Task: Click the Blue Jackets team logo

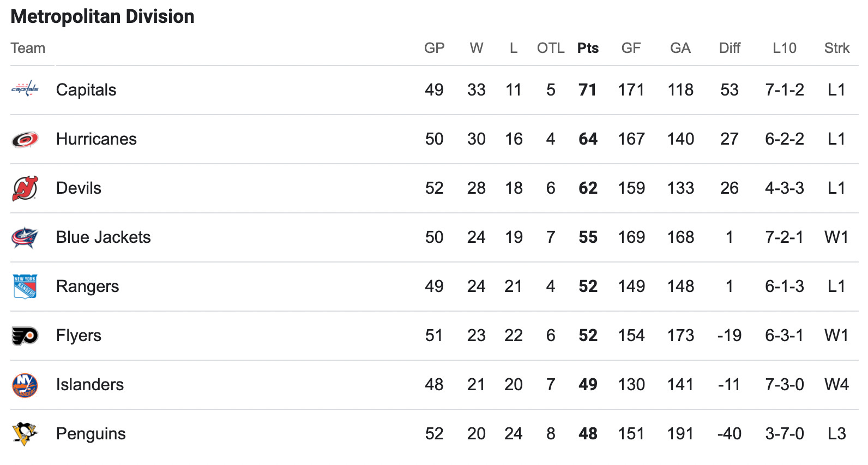Action: 25,237
